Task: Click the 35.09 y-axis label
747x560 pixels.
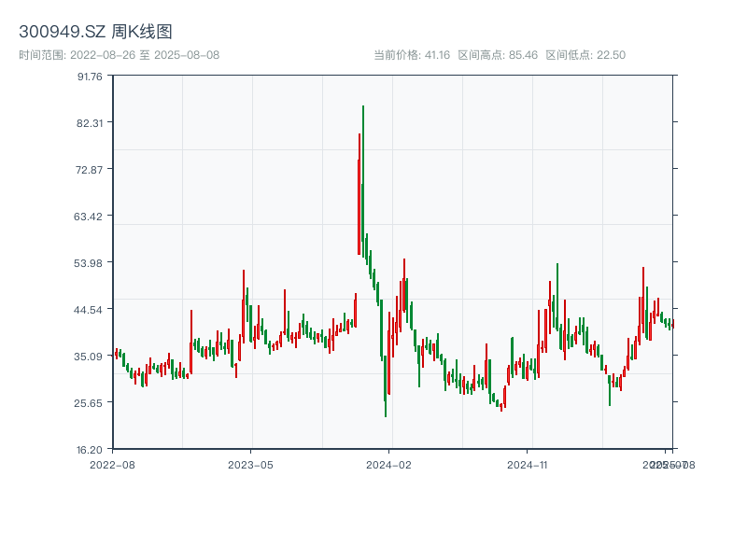Action: click(x=88, y=357)
